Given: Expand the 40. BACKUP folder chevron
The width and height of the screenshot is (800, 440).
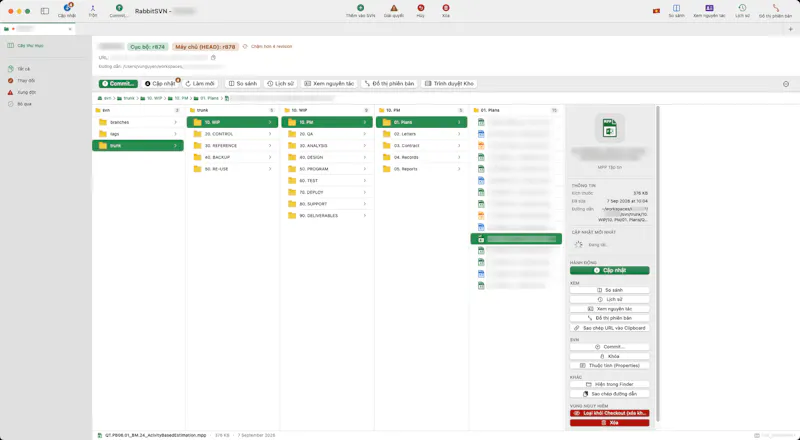Looking at the screenshot, I should coord(270,157).
